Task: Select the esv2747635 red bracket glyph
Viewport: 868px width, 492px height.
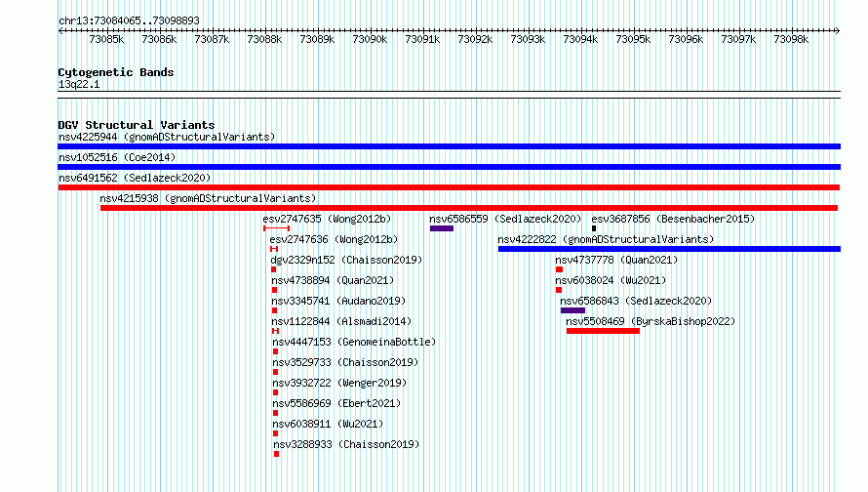Action: pyautogui.click(x=276, y=228)
